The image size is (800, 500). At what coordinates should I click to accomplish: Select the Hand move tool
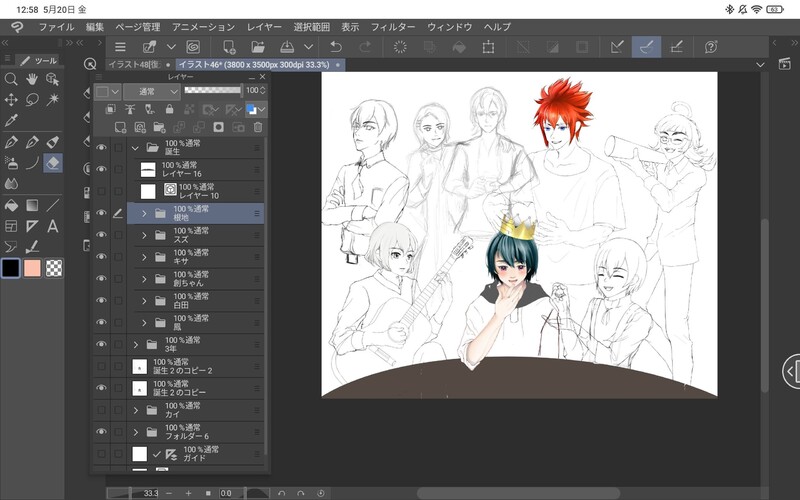(32, 79)
